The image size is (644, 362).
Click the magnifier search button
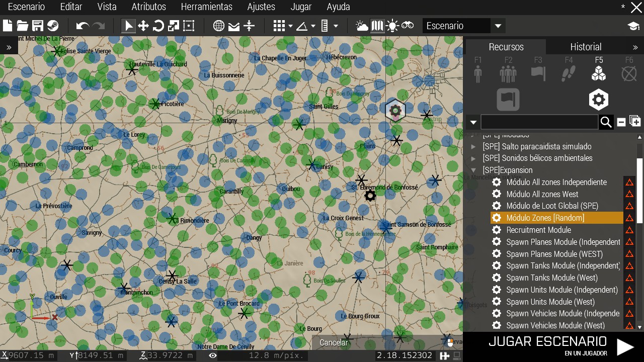606,122
